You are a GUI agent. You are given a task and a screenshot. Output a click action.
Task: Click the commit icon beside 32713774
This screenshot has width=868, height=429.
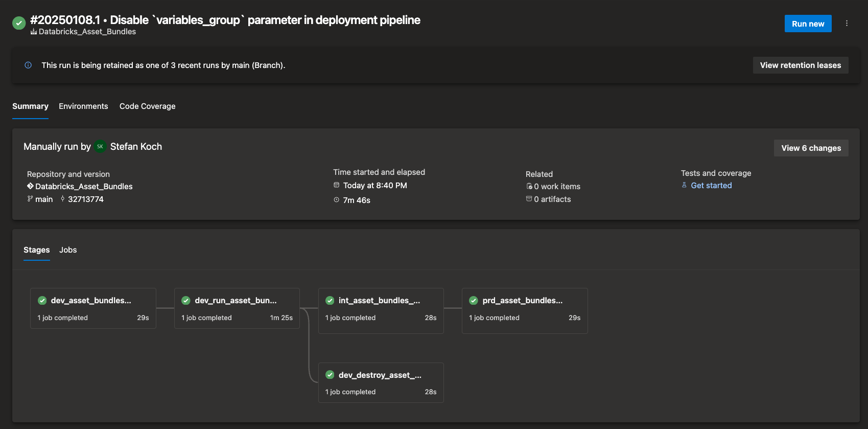pyautogui.click(x=62, y=199)
